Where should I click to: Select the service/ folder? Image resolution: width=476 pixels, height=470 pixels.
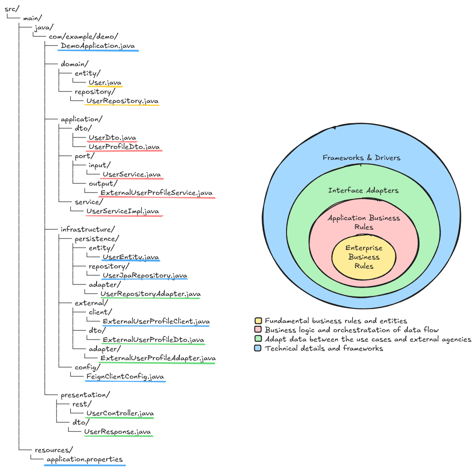pos(89,202)
